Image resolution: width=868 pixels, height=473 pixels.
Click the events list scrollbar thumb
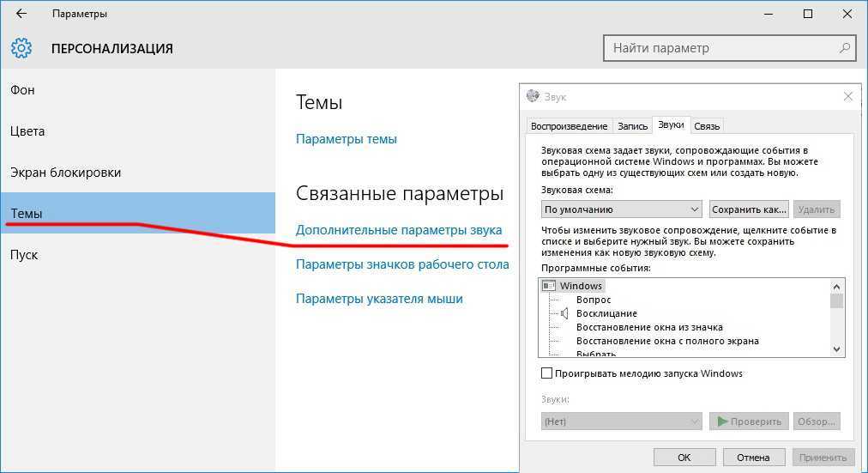coord(836,300)
